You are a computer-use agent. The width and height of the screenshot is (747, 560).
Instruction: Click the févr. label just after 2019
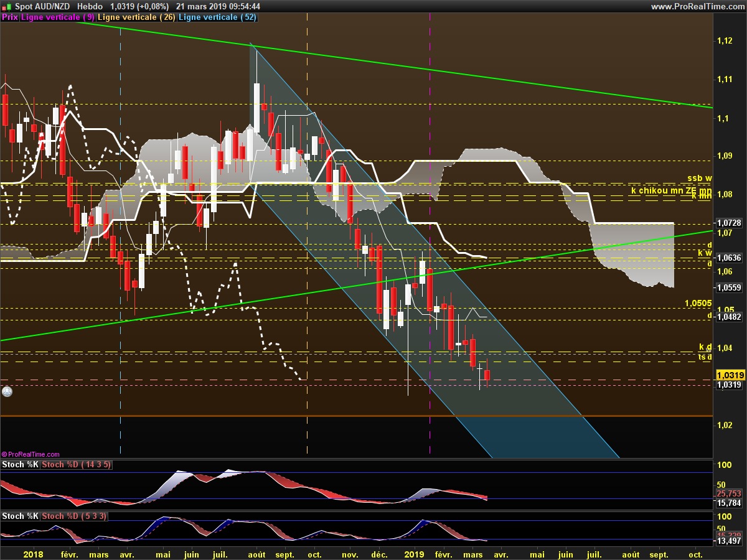coord(444,554)
